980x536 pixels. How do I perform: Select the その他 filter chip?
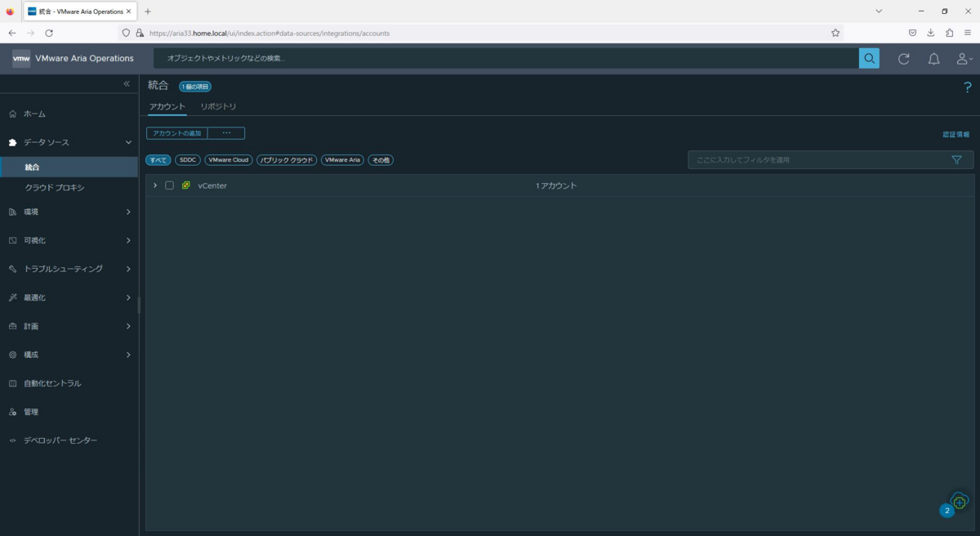381,160
